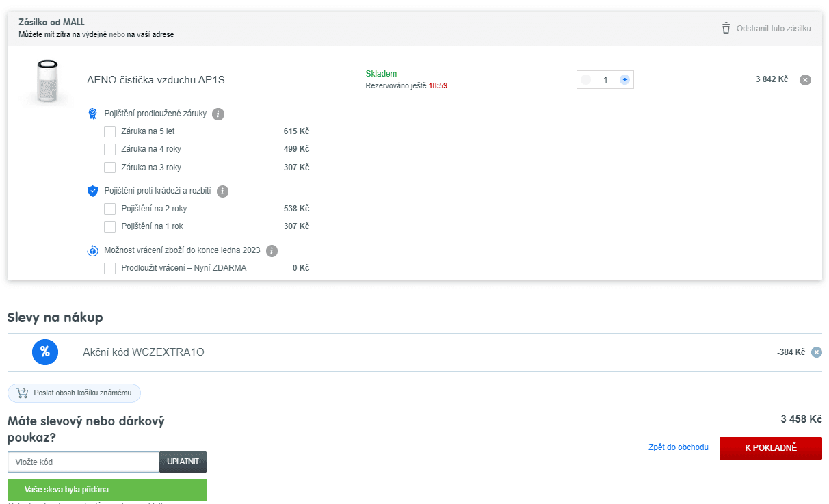Click the Skladem availability text

tap(381, 74)
